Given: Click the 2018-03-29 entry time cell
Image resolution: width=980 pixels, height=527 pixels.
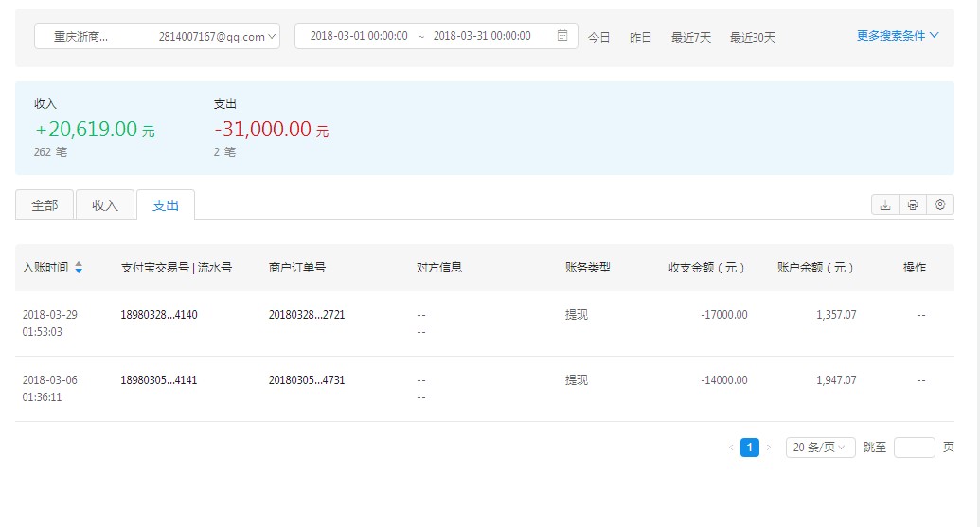Looking at the screenshot, I should [x=50, y=323].
